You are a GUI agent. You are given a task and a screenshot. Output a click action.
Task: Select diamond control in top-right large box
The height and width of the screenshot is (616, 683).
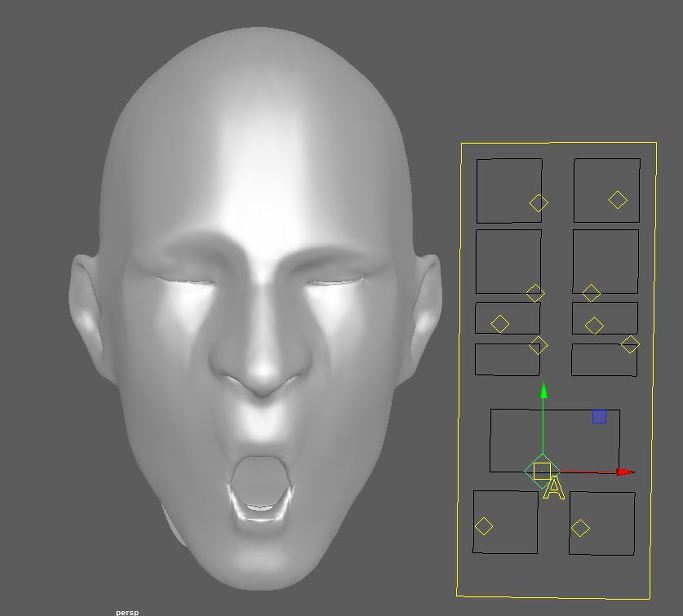pos(618,200)
